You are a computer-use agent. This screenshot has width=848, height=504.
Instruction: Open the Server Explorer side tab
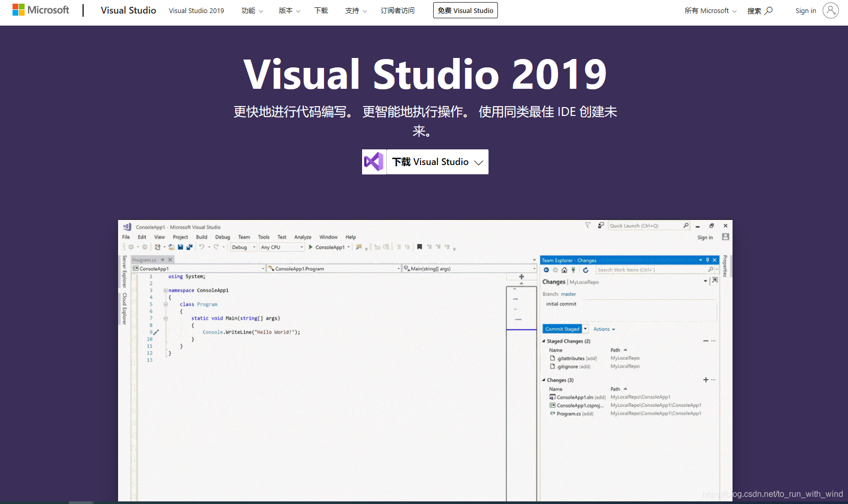pos(124,272)
